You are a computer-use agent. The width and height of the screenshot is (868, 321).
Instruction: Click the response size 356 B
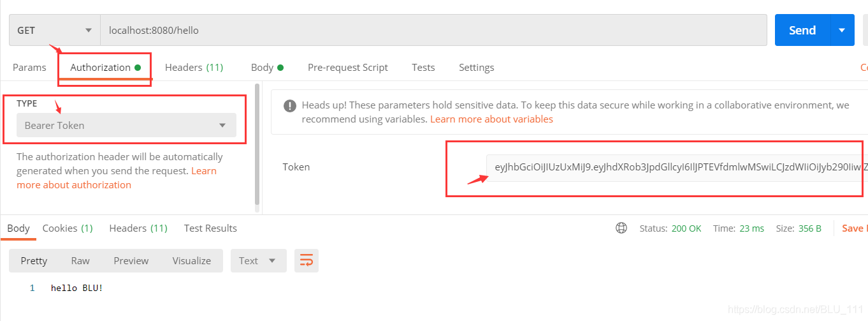click(x=810, y=228)
